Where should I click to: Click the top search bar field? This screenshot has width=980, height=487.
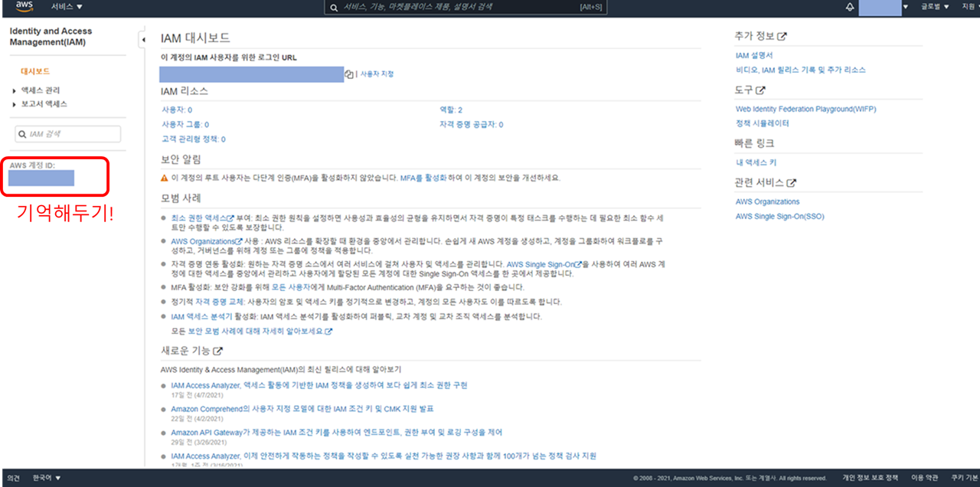click(x=465, y=7)
